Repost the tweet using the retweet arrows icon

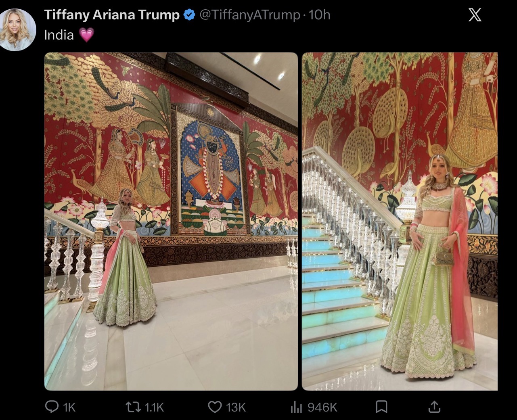pyautogui.click(x=134, y=407)
